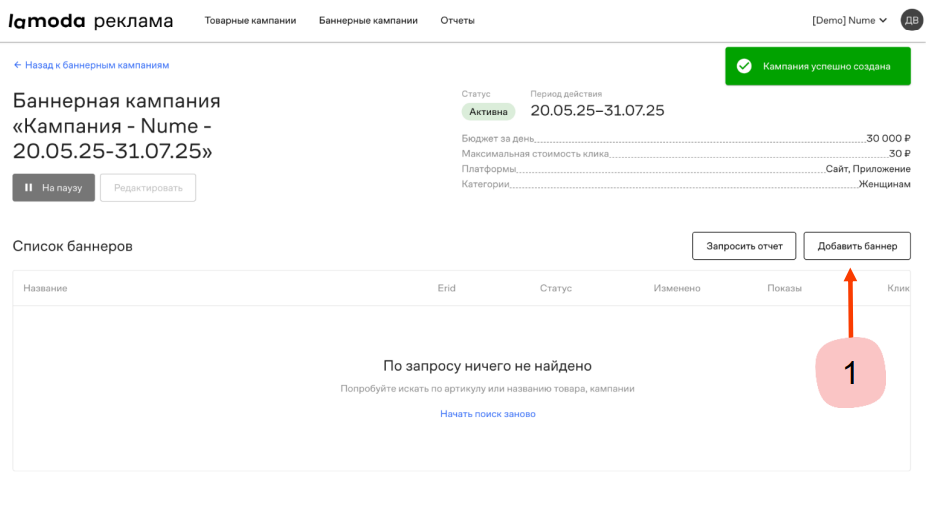The height and width of the screenshot is (511, 931).
Task: Click the Erid column header
Action: coord(446,288)
